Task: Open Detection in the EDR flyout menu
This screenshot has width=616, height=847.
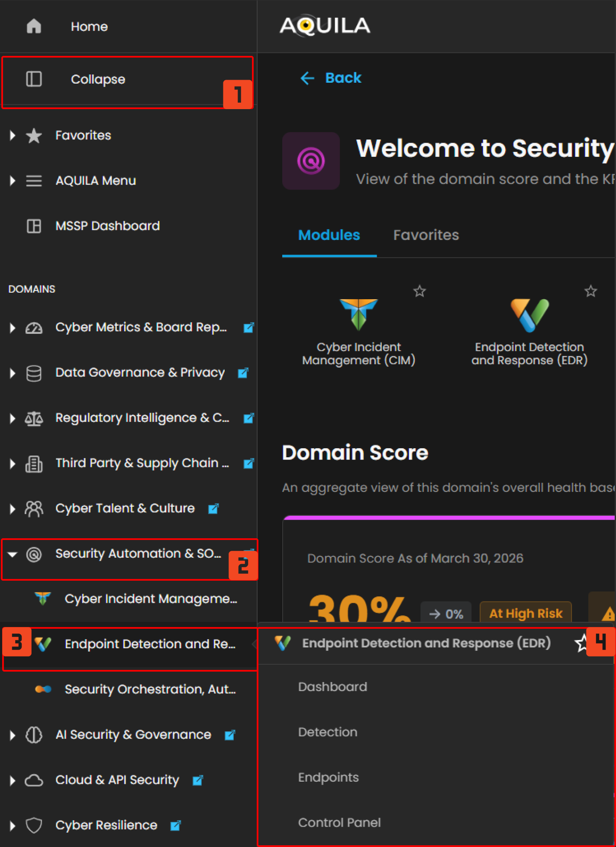Action: tap(328, 732)
